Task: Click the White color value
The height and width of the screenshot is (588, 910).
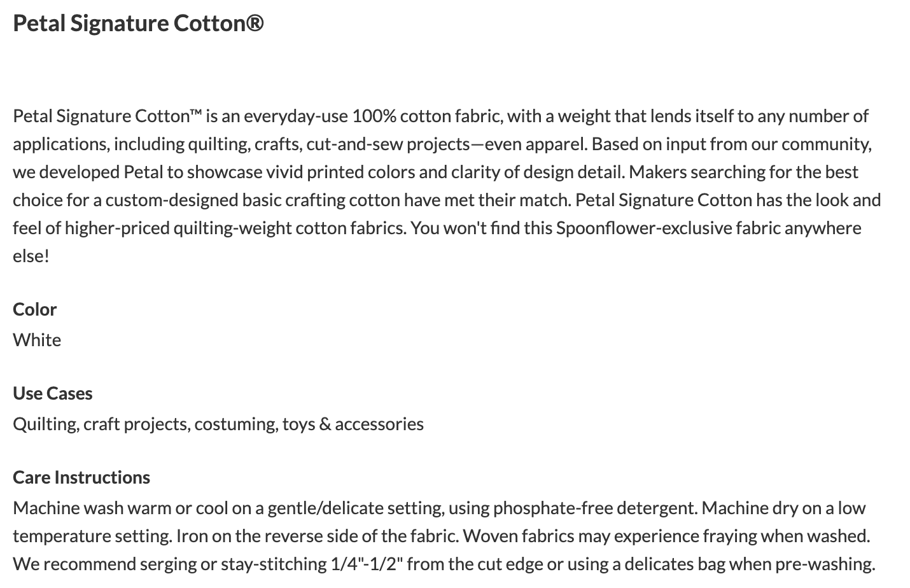Action: point(37,340)
